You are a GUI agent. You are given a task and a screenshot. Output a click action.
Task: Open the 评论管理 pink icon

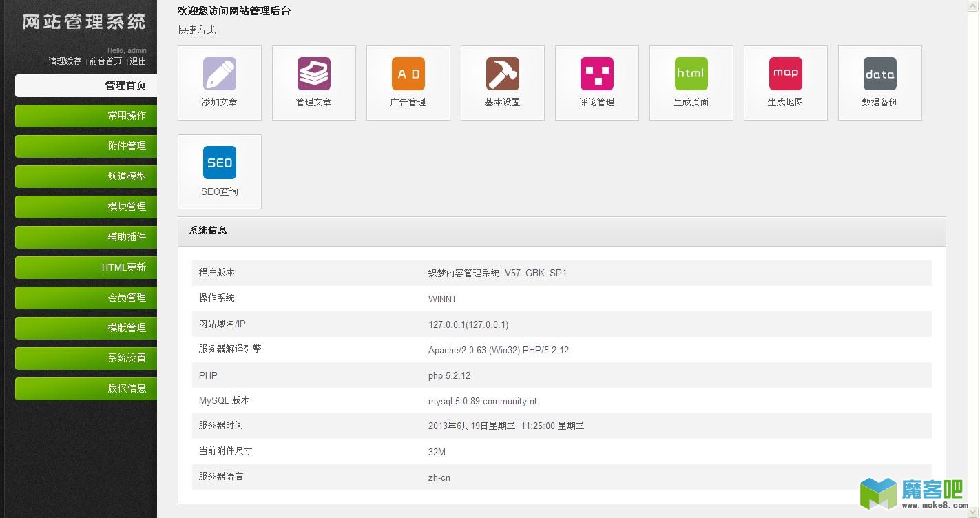tap(597, 74)
